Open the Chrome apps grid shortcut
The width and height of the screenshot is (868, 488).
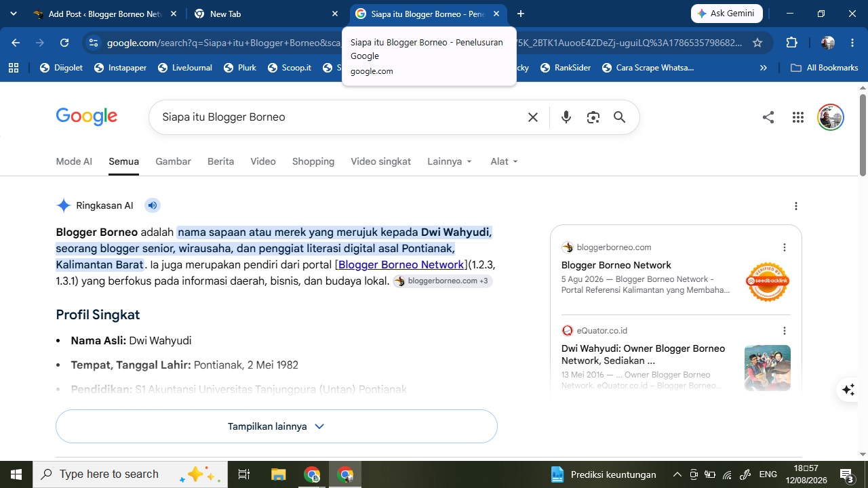14,68
